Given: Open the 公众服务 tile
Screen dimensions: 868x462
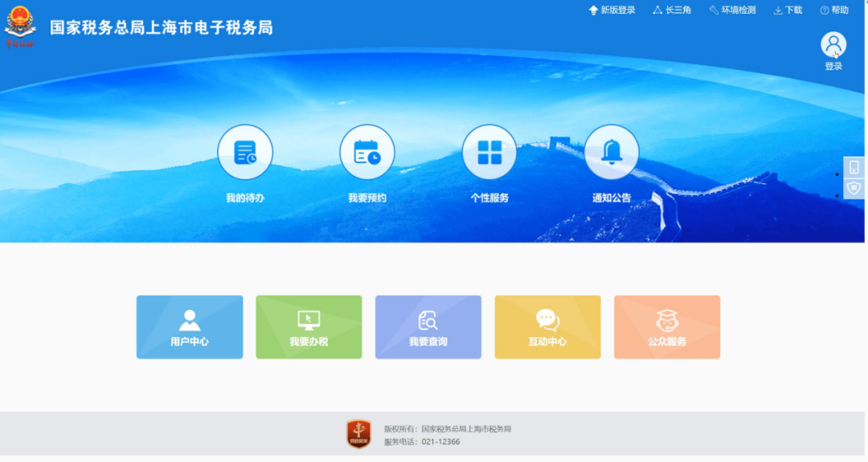Looking at the screenshot, I should 667,327.
